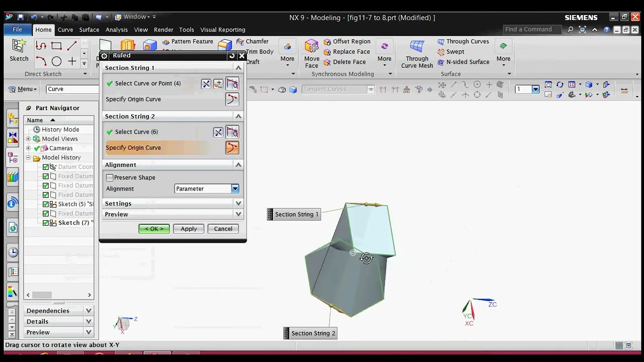Toggle Sketch (7) feature checkbox
The height and width of the screenshot is (362, 644).
pos(46,223)
